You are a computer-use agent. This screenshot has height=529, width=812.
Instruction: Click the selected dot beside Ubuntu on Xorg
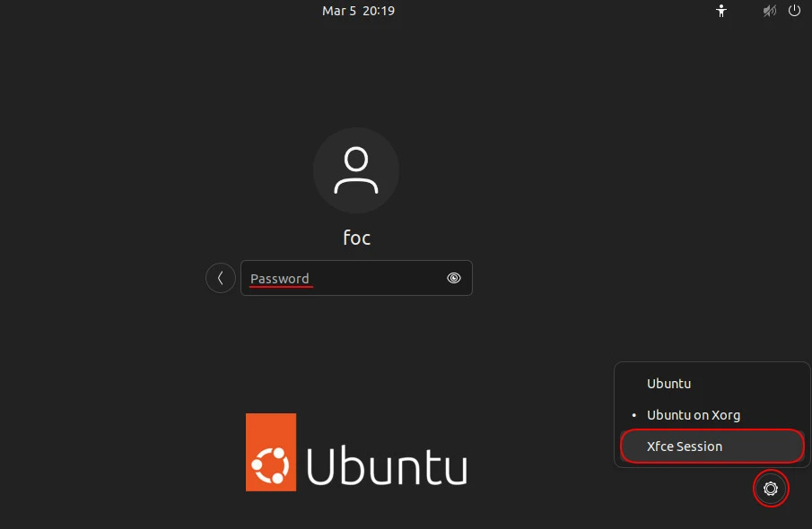[x=633, y=416]
